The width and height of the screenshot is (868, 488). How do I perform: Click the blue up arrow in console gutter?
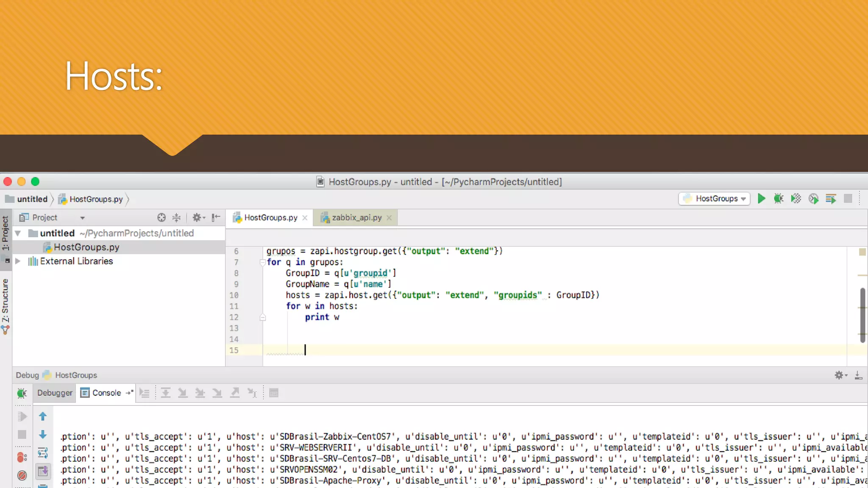pyautogui.click(x=43, y=416)
